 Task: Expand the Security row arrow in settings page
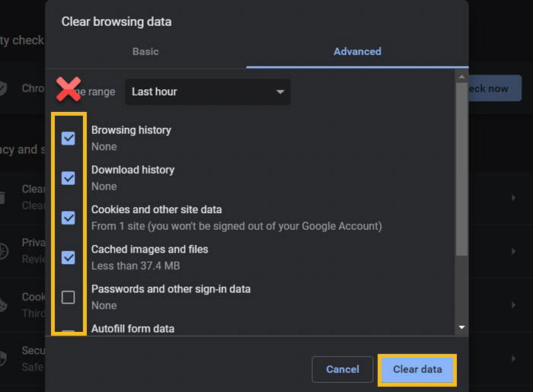point(513,359)
